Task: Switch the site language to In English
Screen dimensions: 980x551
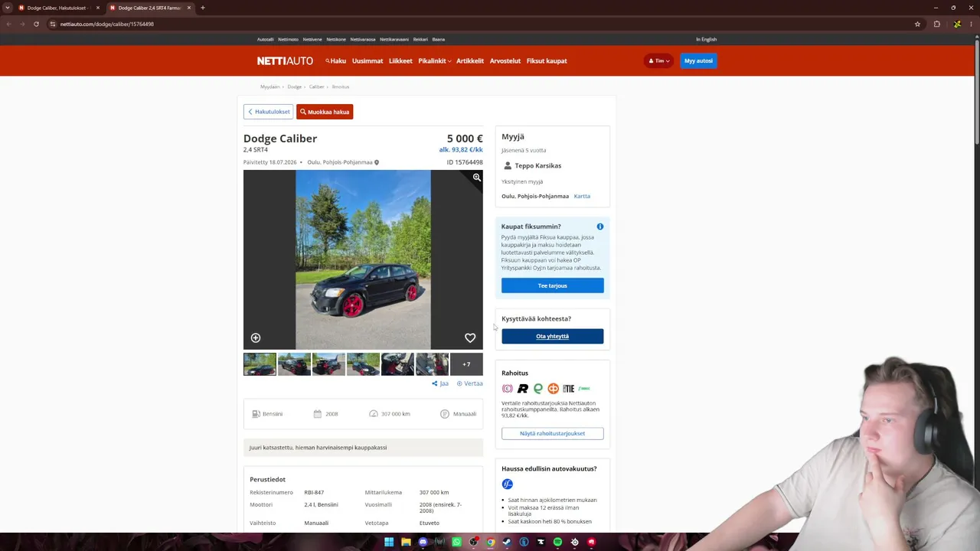Action: (707, 39)
